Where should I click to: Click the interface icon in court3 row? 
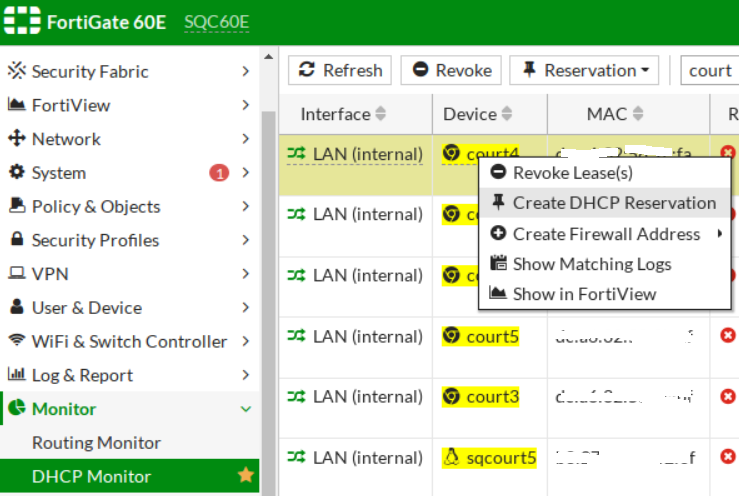296,396
